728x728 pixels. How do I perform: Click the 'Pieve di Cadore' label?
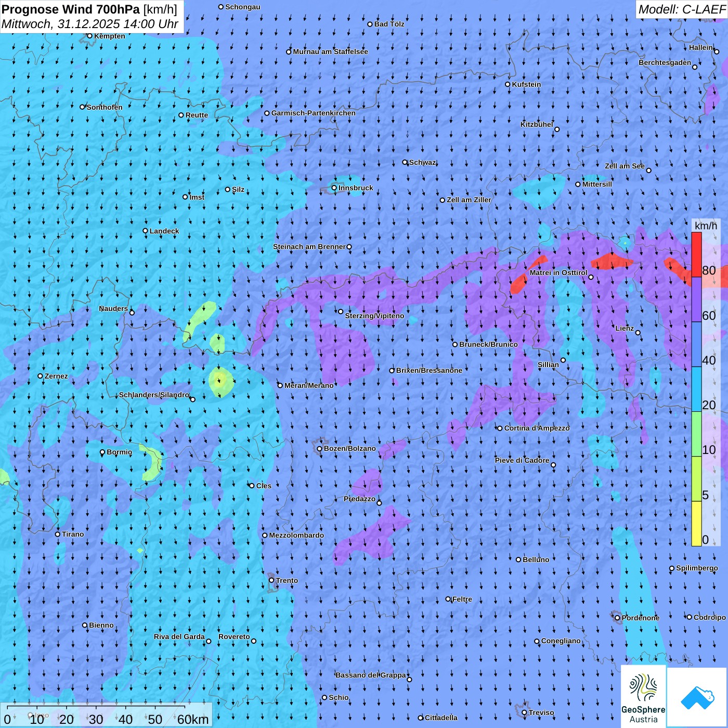pos(522,460)
